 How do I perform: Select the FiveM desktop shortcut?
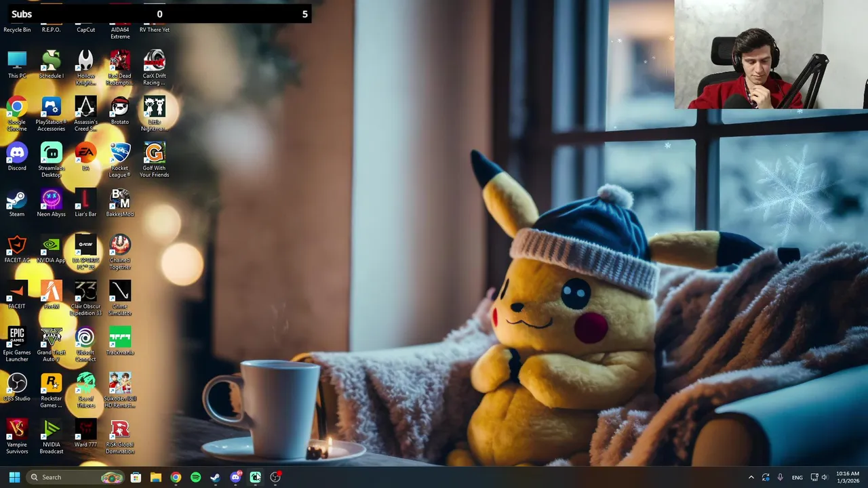click(x=51, y=295)
